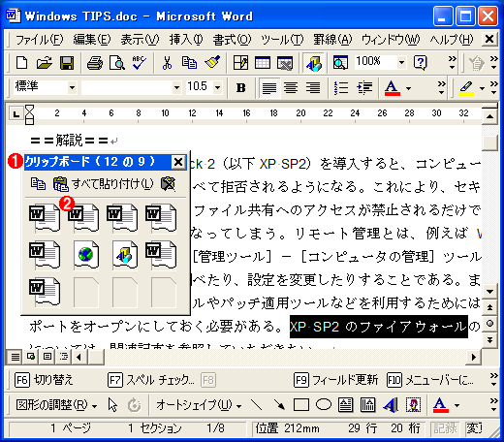Close the クリップボード floating toolbar
This screenshot has height=442, width=504.
(x=178, y=162)
